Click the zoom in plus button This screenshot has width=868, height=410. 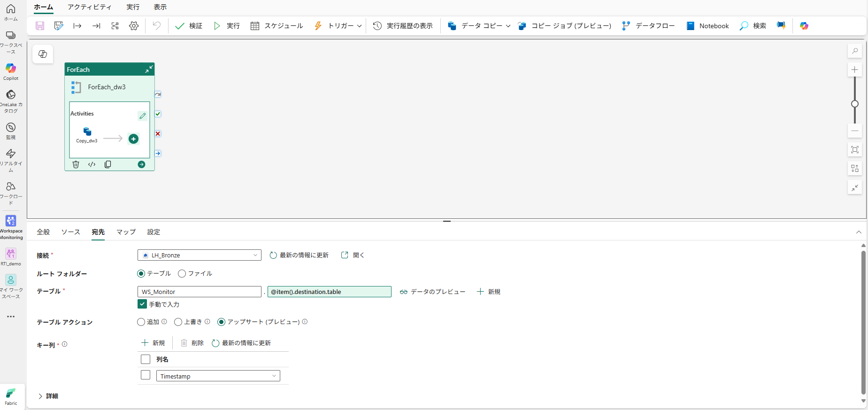[855, 70]
